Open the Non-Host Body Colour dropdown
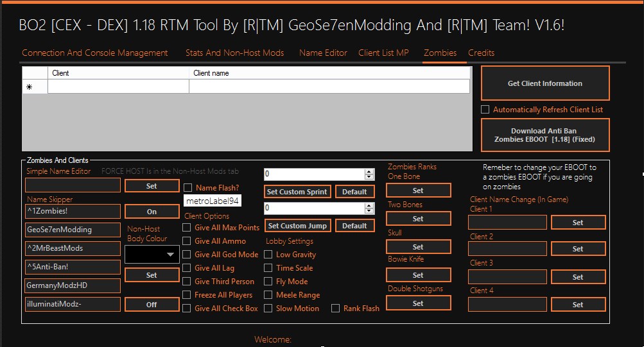Image resolution: width=644 pixels, height=347 pixels. [152, 254]
